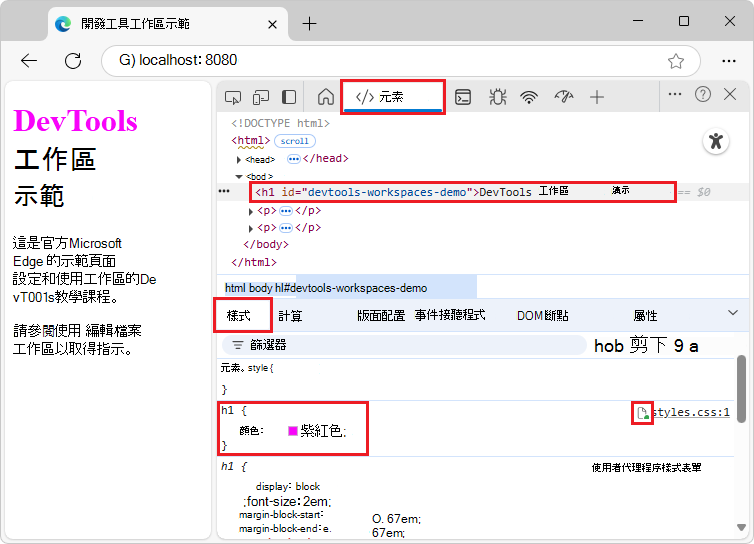This screenshot has height=544, width=754.
Task: Click ellipsis badge in head node
Action: tap(293, 159)
